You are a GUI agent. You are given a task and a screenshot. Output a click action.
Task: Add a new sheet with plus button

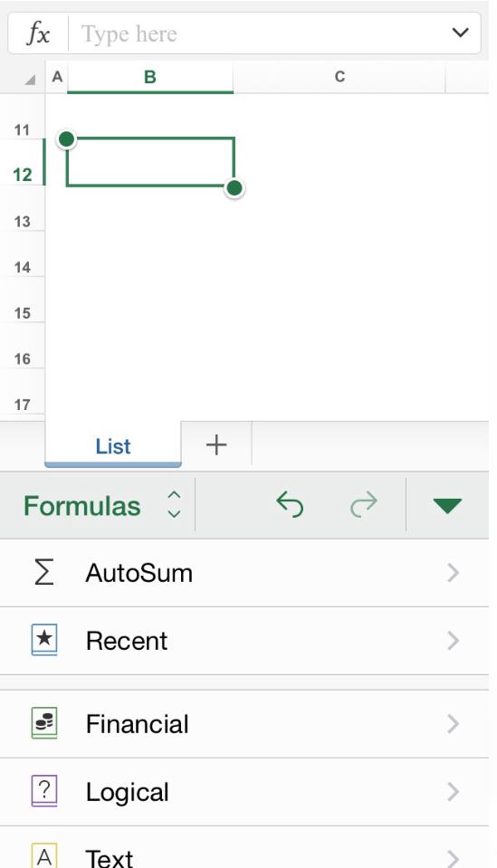click(216, 445)
